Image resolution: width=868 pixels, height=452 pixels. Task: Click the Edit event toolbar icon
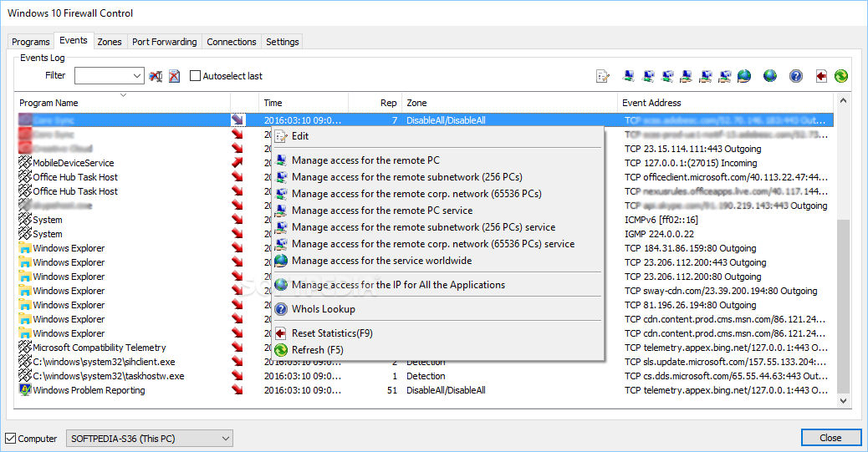point(602,76)
